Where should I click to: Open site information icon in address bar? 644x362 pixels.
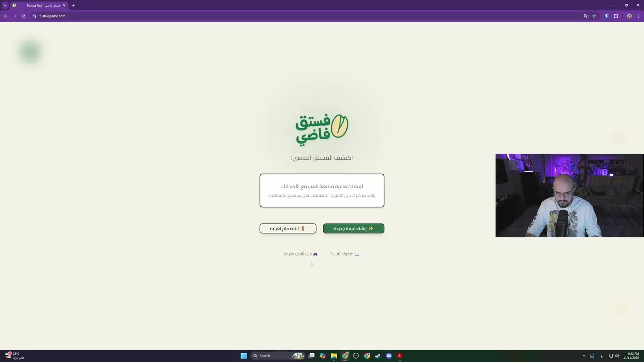(x=35, y=16)
